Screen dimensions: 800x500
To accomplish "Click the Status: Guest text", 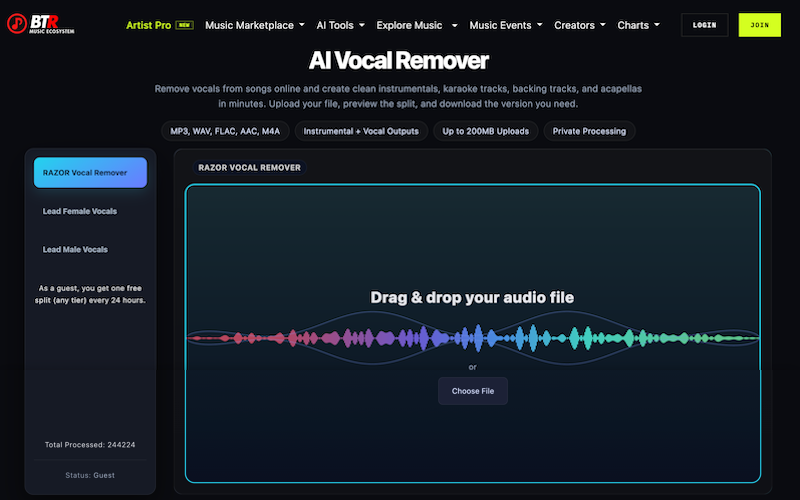I will click(x=90, y=476).
